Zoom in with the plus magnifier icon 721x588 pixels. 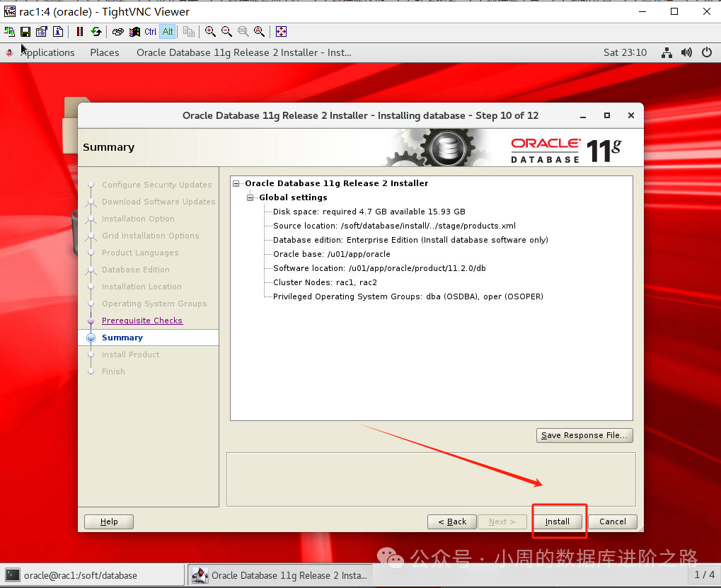point(210,32)
